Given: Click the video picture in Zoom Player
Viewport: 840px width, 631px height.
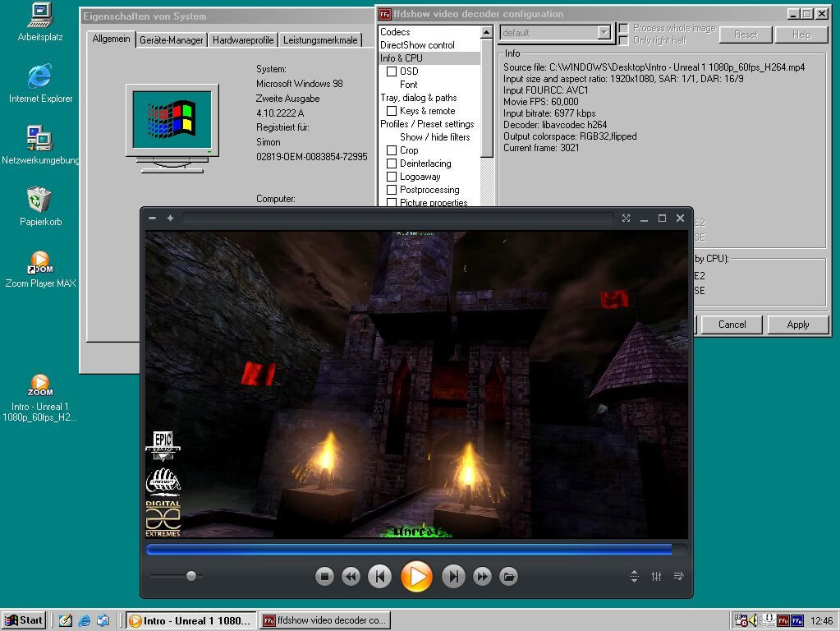Looking at the screenshot, I should [416, 385].
